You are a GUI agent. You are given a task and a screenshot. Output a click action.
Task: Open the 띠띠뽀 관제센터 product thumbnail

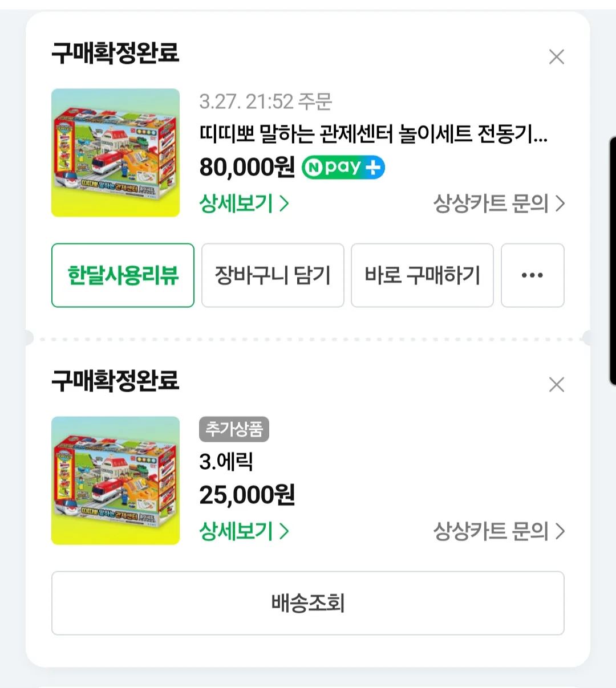pos(115,153)
